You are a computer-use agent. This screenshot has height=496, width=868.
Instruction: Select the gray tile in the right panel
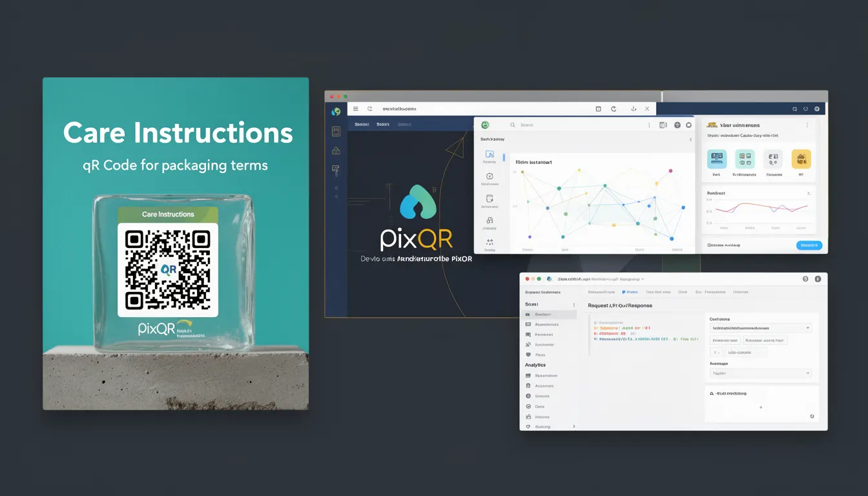[773, 159]
